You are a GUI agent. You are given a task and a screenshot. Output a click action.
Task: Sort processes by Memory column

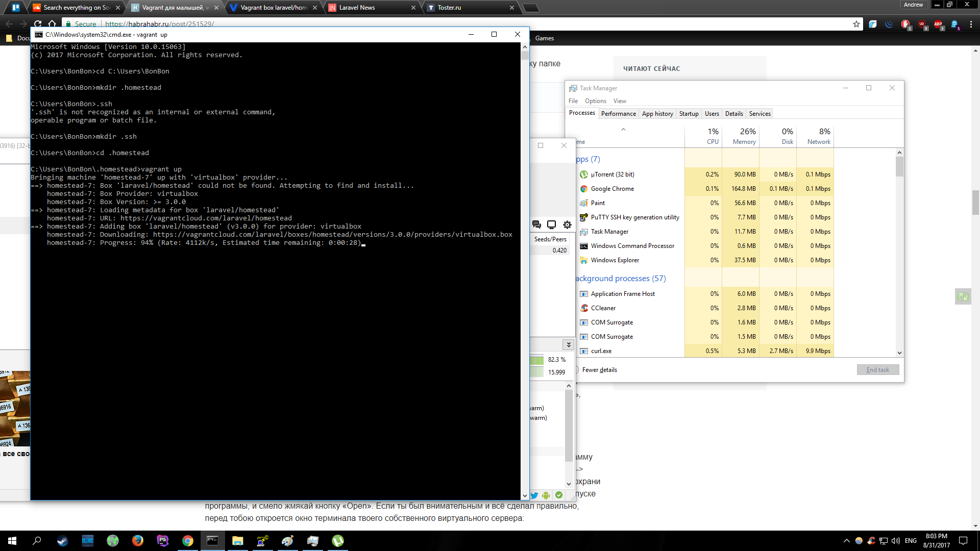point(741,136)
